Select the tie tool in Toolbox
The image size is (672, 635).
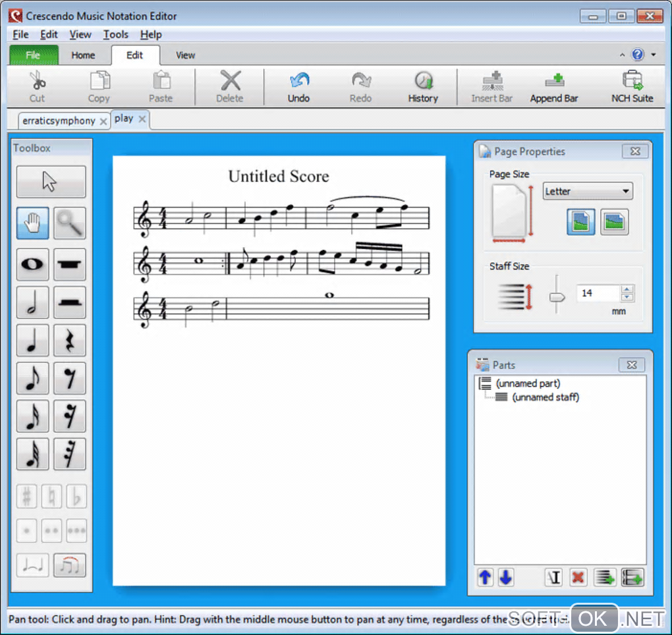coord(32,566)
